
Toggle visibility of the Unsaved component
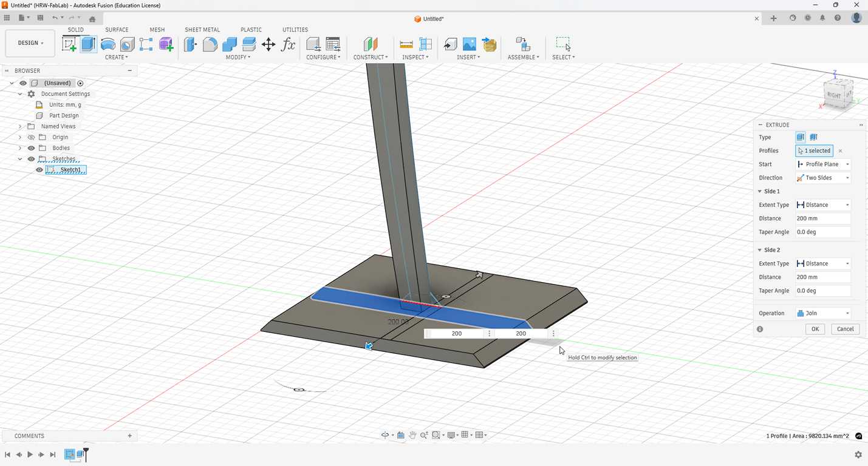click(23, 83)
